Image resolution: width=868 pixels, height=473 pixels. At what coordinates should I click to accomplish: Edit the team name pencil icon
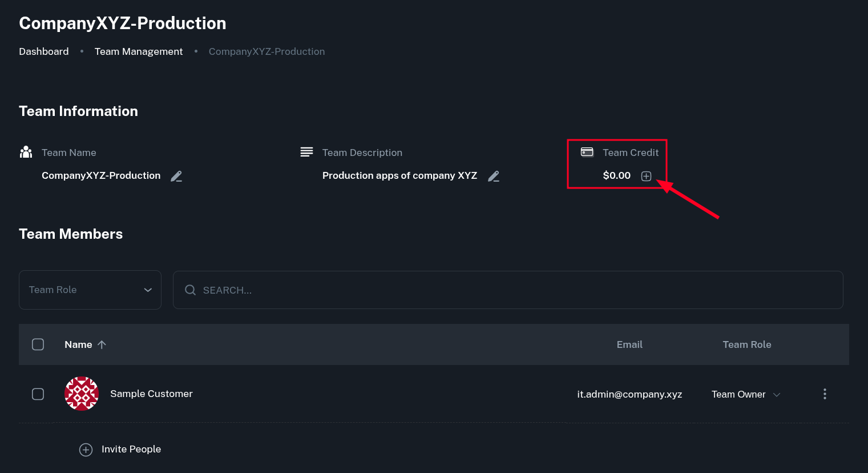click(176, 176)
